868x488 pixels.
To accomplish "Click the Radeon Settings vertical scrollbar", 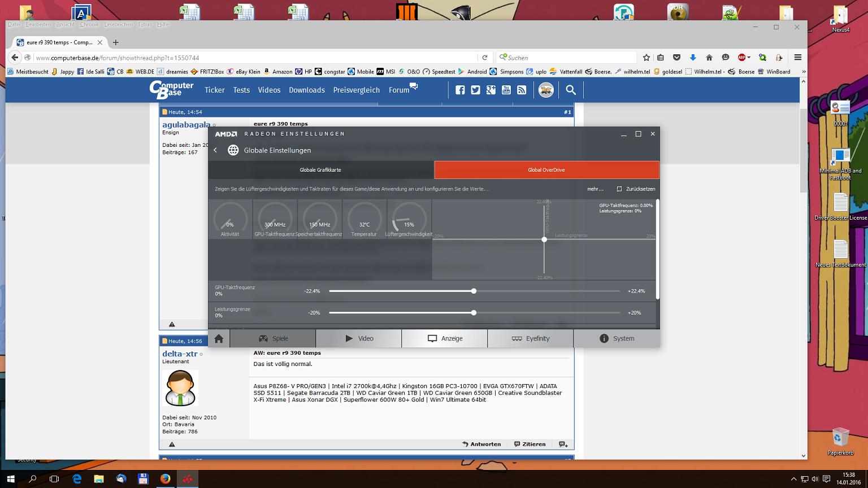I will (x=657, y=249).
